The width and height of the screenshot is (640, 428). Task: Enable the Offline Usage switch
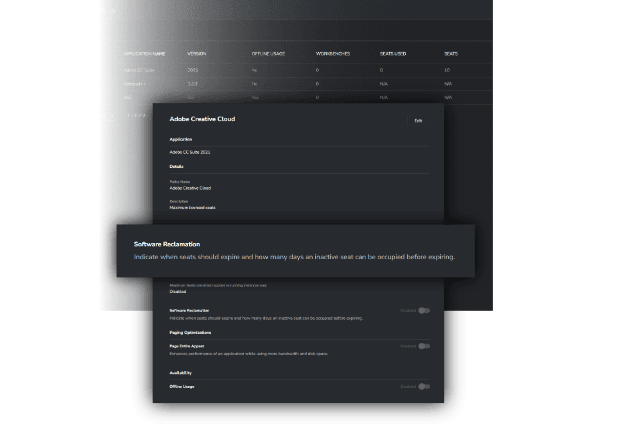tap(424, 387)
